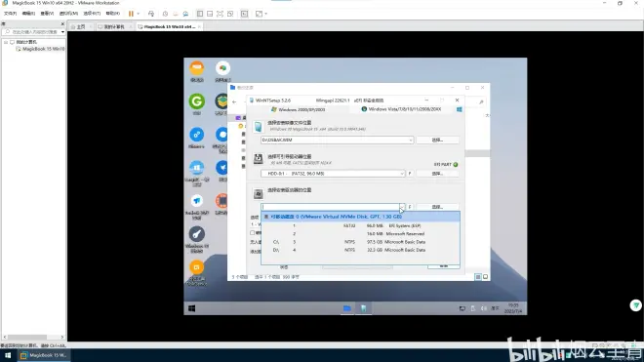Click the stretch guest display icon
Viewport: 644px width, 362px height.
(259, 14)
